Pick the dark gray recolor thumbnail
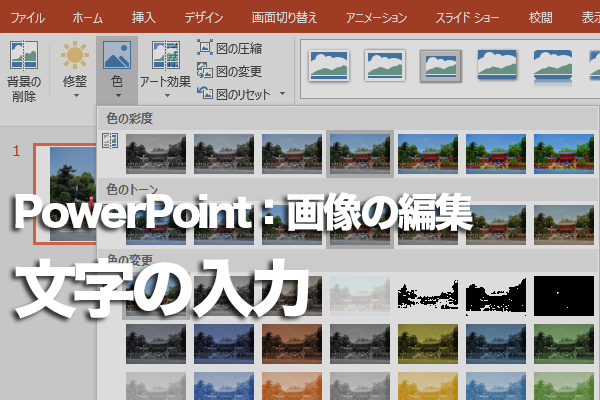This screenshot has width=600, height=400. coord(156,344)
